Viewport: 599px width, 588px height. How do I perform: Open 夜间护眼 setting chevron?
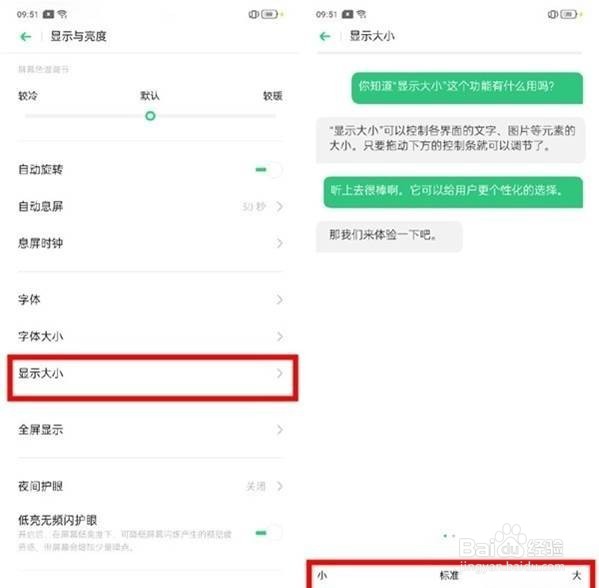click(280, 486)
